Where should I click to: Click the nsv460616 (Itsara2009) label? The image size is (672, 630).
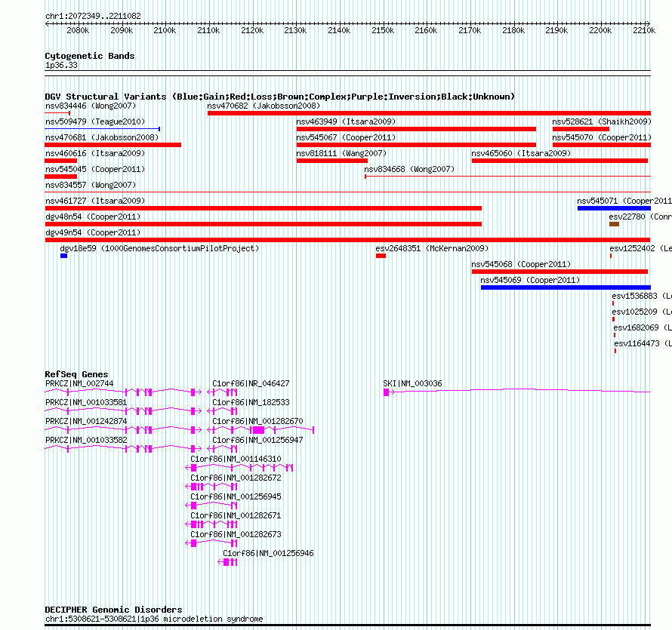point(95,153)
